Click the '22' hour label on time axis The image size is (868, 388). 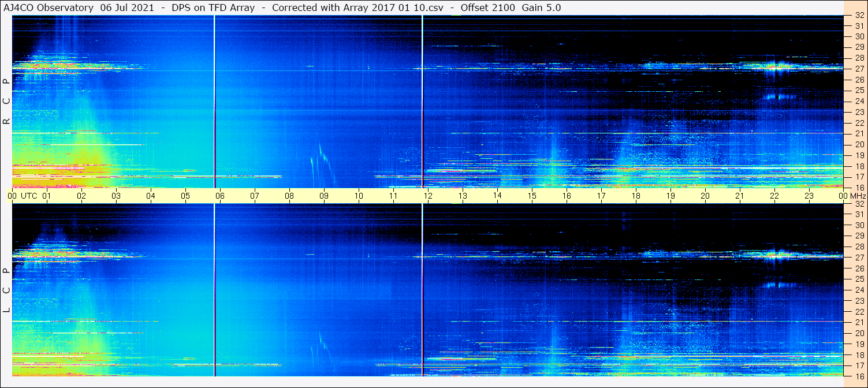pos(774,196)
